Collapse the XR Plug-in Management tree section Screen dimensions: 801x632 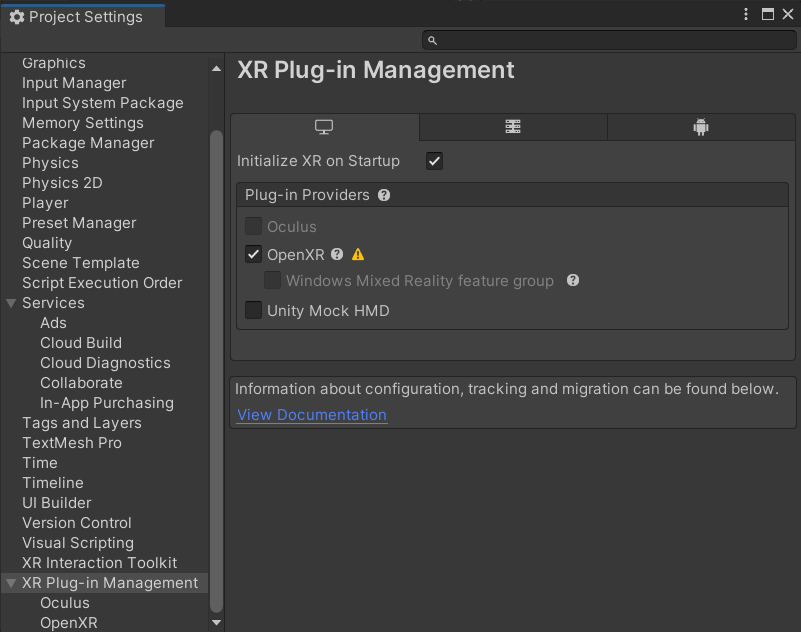point(11,583)
